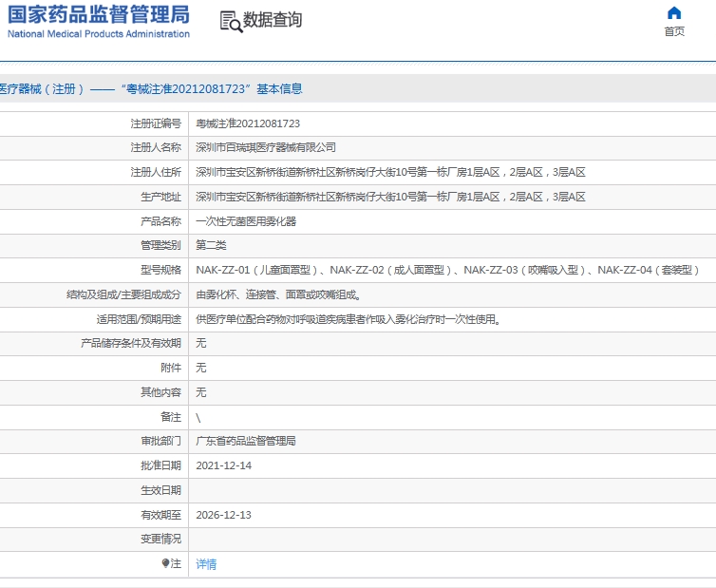The width and height of the screenshot is (716, 588).
Task: Click the 变更情况 label
Action: [x=160, y=539]
